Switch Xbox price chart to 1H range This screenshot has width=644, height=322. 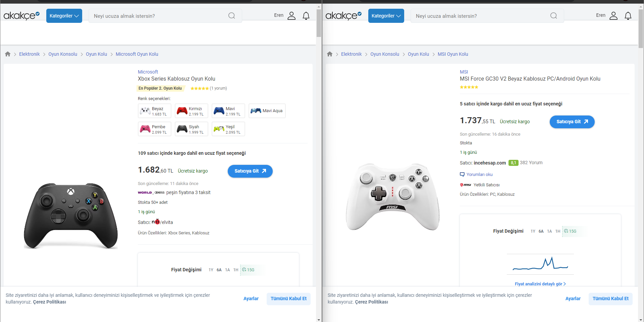(x=236, y=270)
